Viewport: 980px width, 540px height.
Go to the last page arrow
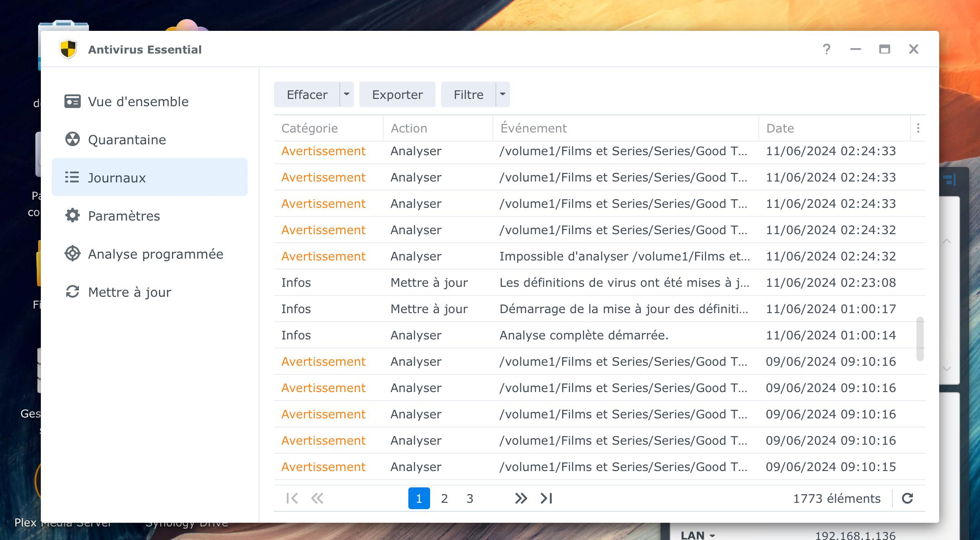tap(546, 498)
